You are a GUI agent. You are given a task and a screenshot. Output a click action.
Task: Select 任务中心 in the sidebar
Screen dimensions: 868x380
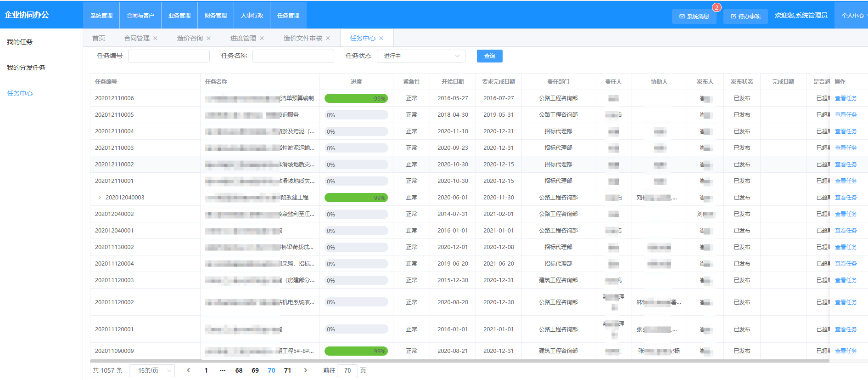[x=20, y=93]
